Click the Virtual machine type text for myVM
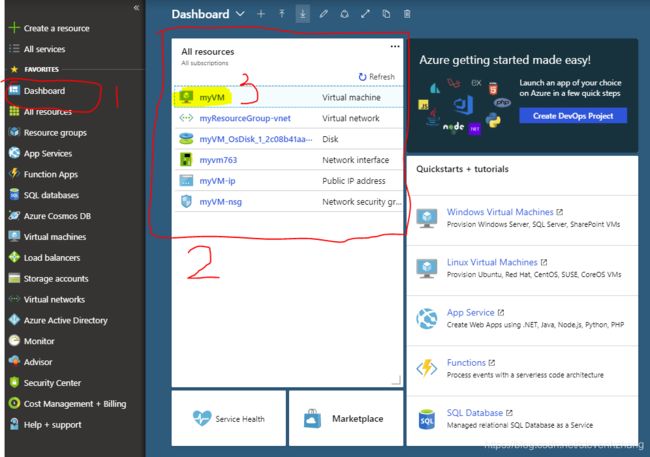 (351, 97)
